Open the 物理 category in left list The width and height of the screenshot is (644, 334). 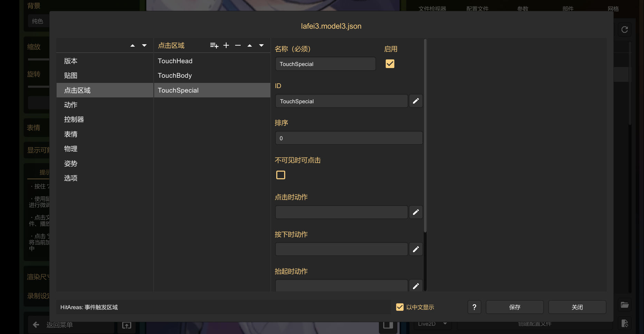click(71, 149)
